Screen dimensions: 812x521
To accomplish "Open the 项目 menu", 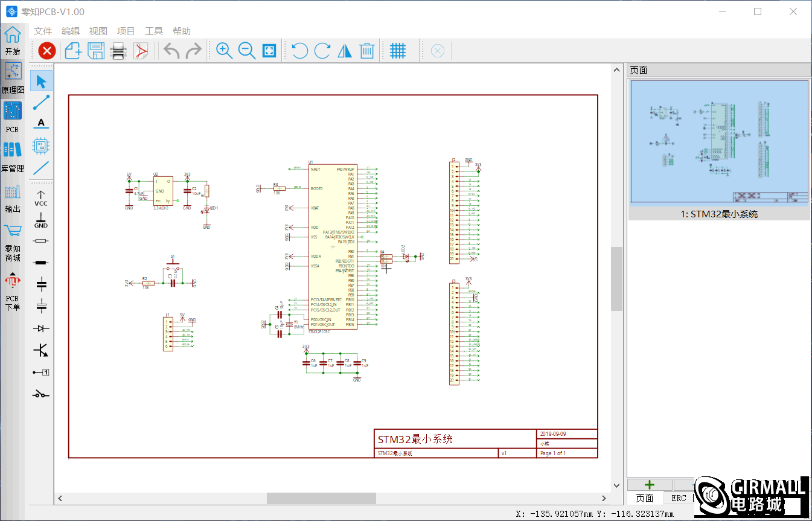I will pos(126,31).
